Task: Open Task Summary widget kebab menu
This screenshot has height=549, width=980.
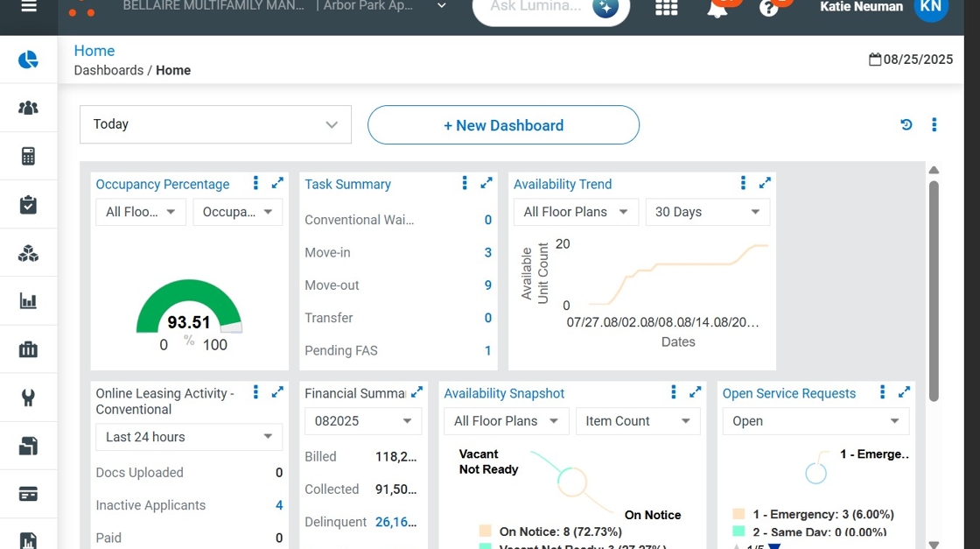Action: point(465,183)
